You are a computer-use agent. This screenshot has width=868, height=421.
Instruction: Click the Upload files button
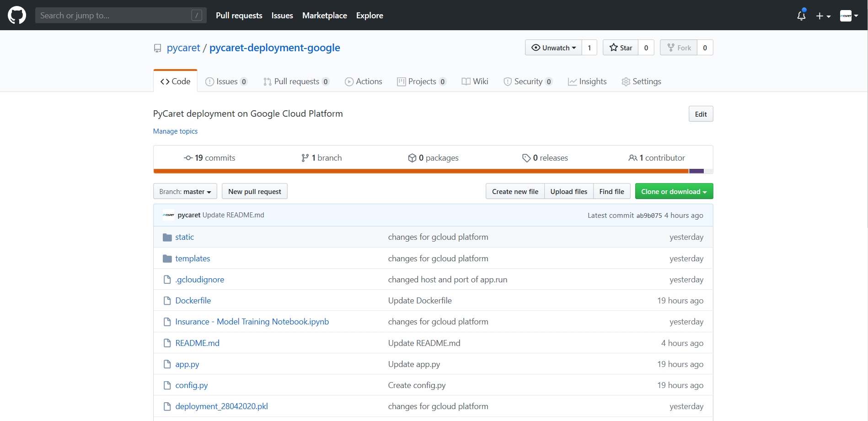pos(568,191)
